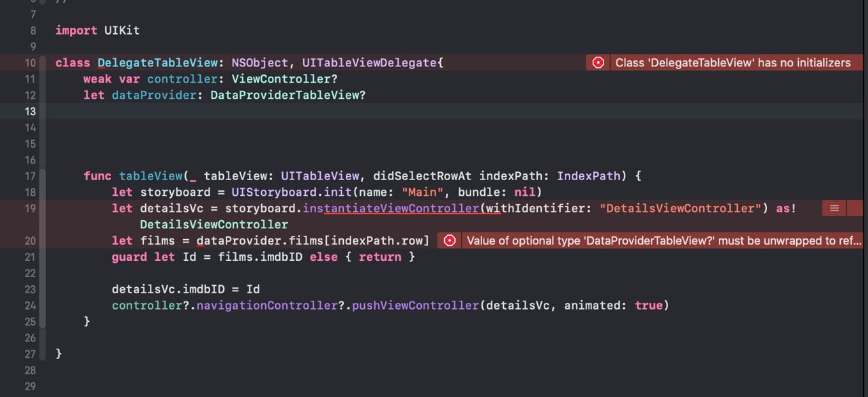Click line number 20 in the gutter
868x397 pixels.
(x=30, y=241)
